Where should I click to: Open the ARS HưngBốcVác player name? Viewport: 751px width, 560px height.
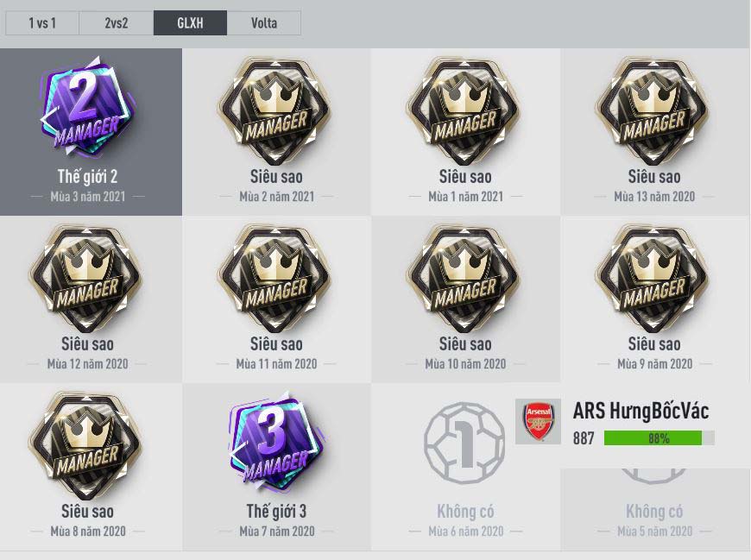pyautogui.click(x=641, y=411)
